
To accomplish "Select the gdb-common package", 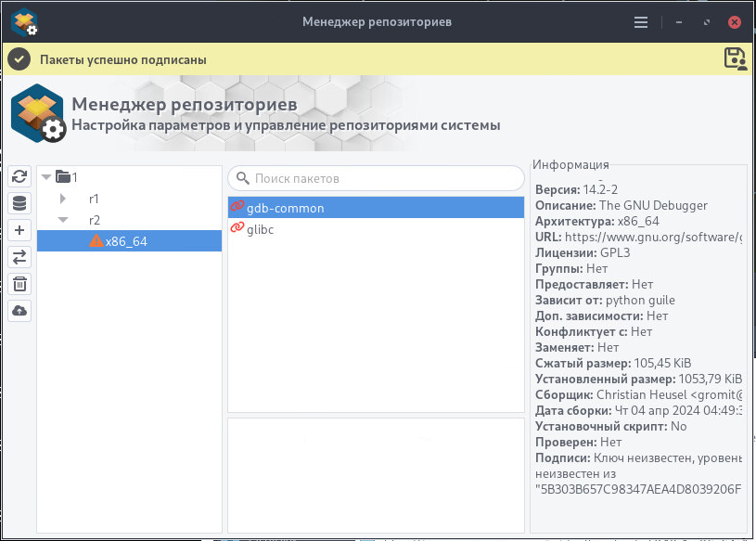I will click(376, 207).
